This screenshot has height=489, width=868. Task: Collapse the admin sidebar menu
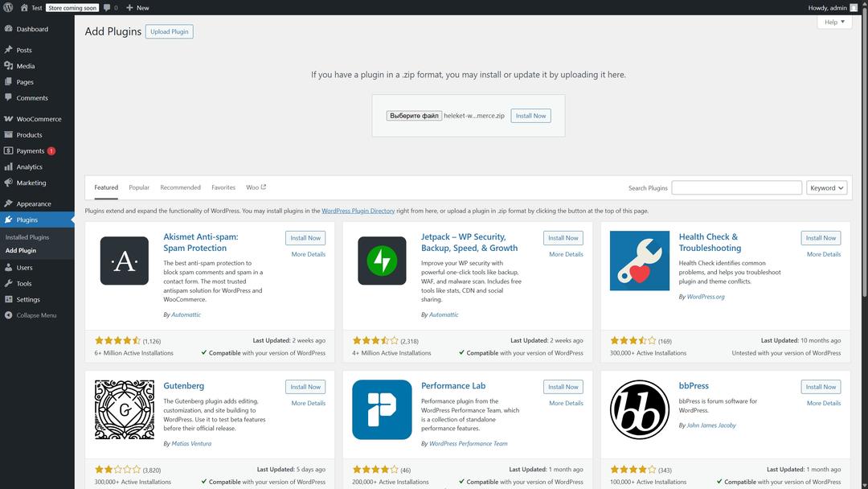tap(36, 315)
